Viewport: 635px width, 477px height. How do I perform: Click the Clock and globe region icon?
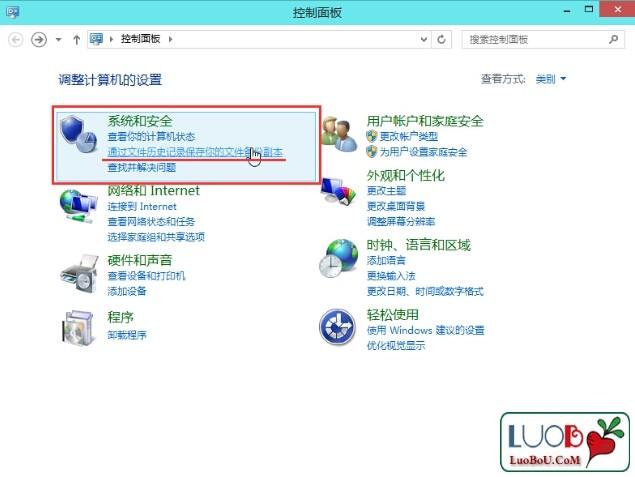339,258
